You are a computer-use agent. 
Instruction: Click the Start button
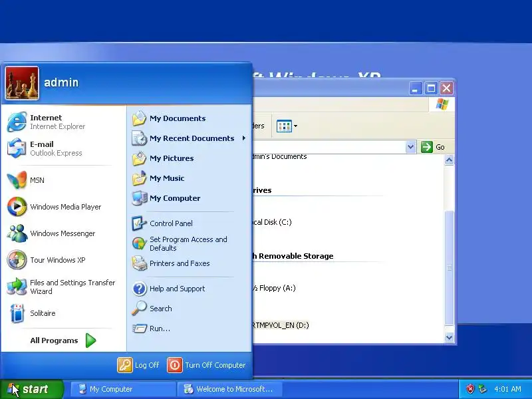point(31,389)
